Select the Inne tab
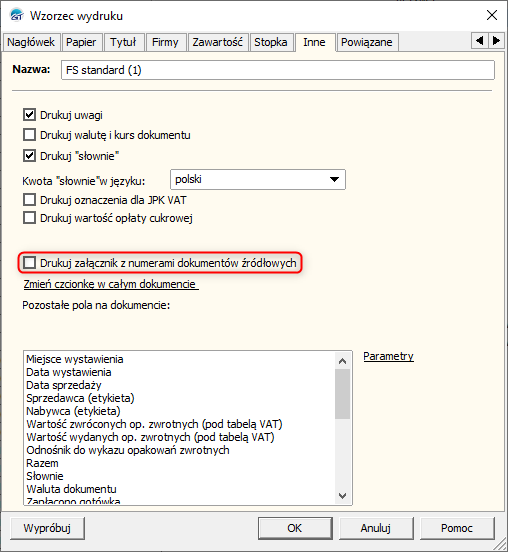 point(314,42)
